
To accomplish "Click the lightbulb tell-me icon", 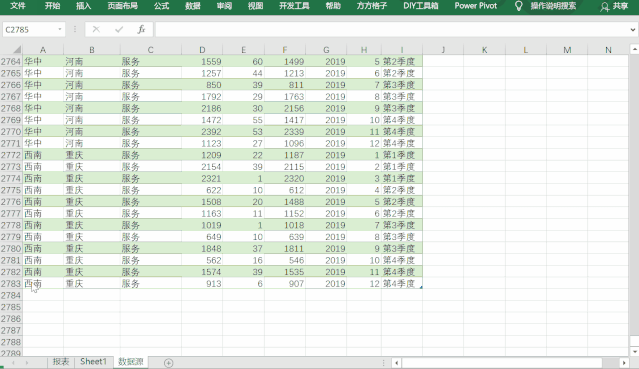I will 518,6.
